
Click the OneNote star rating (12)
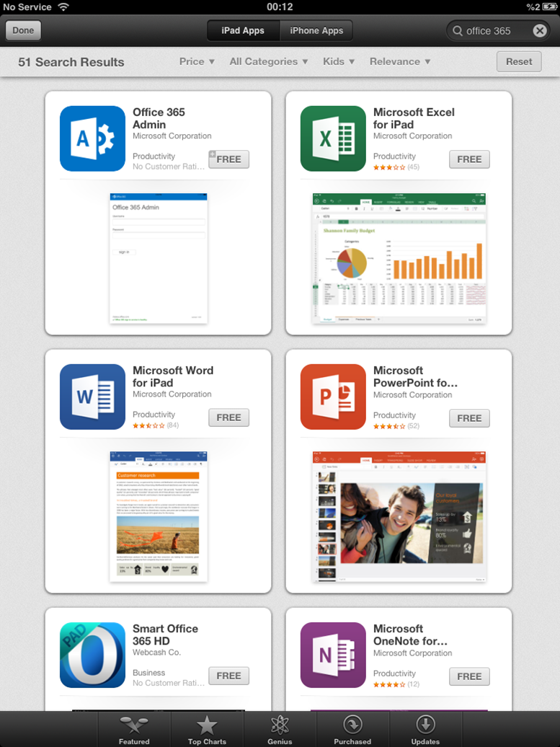[x=396, y=684]
